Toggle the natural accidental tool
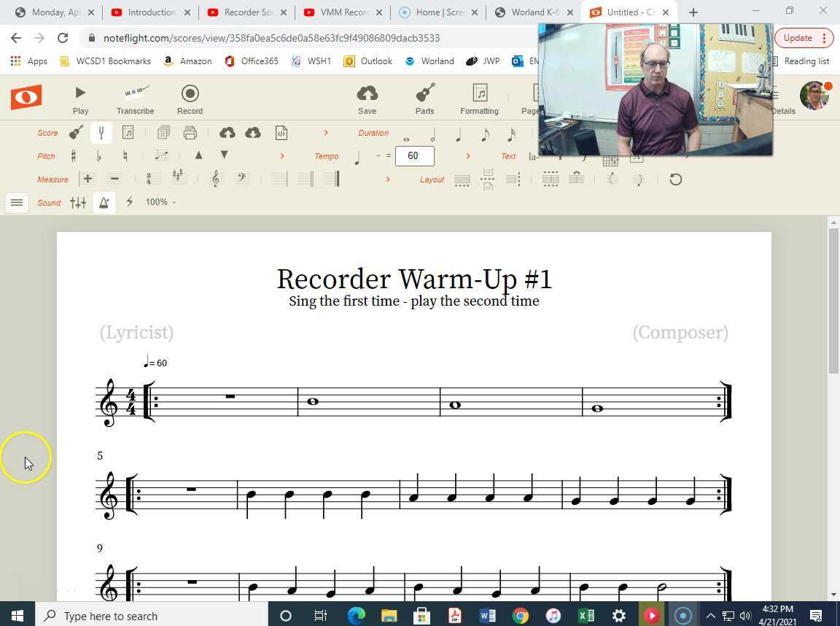Viewport: 840px width, 626px height. point(125,155)
